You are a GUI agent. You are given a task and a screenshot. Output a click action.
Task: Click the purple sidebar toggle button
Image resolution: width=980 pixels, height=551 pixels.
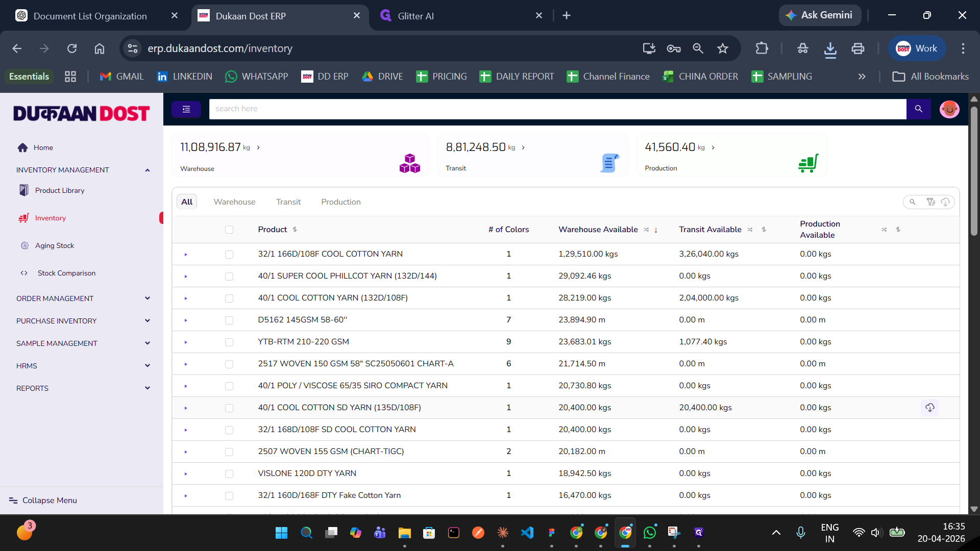point(186,109)
